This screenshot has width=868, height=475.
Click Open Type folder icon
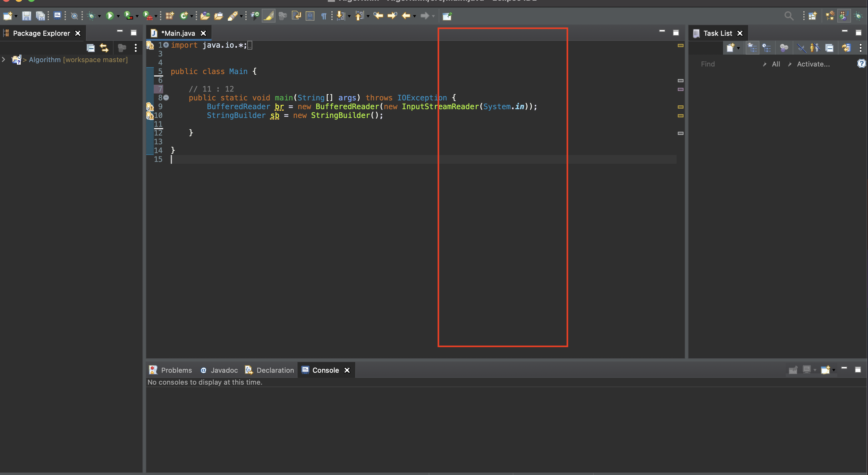pos(205,16)
